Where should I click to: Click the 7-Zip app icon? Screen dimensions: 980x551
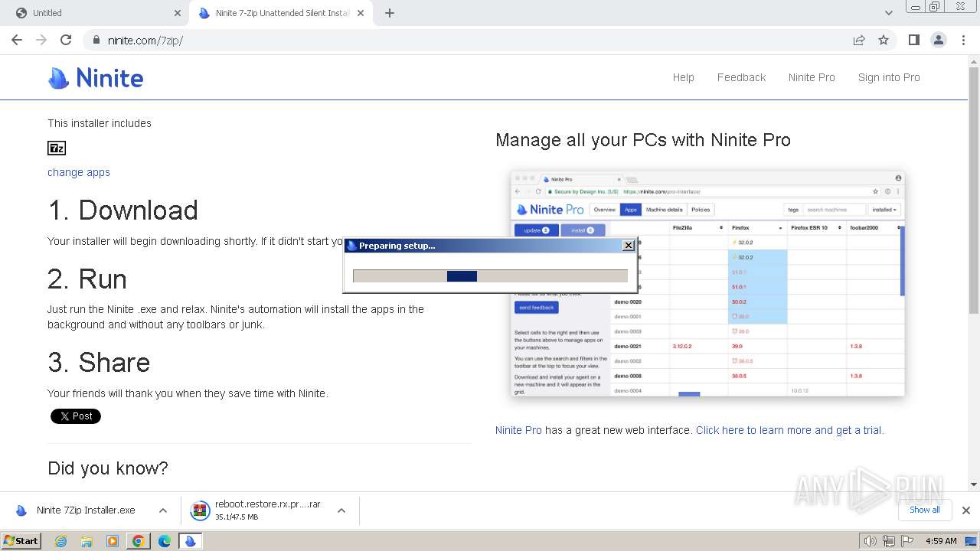[57, 148]
